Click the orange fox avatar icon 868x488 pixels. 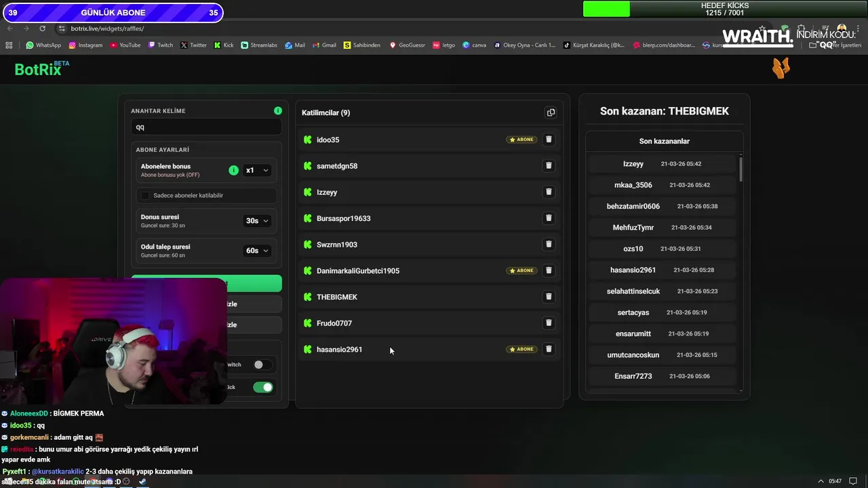781,68
